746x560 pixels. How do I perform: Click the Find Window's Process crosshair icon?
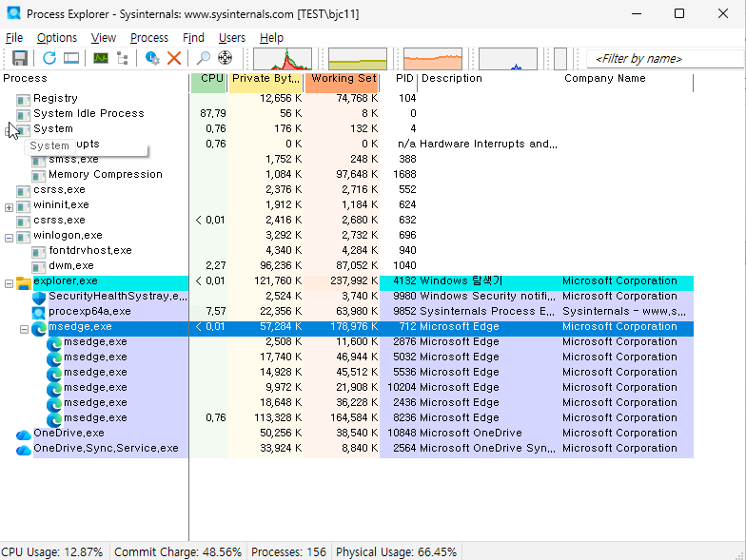coord(226,58)
